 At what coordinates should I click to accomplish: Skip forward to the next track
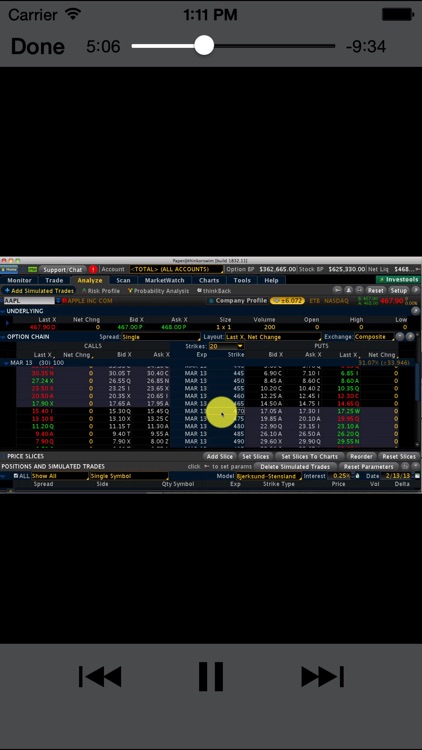coord(322,676)
